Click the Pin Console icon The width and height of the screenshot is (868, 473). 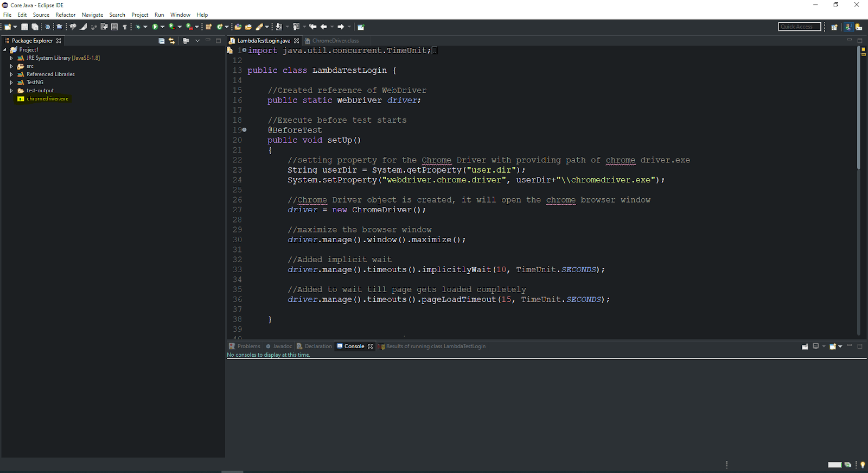(x=805, y=346)
